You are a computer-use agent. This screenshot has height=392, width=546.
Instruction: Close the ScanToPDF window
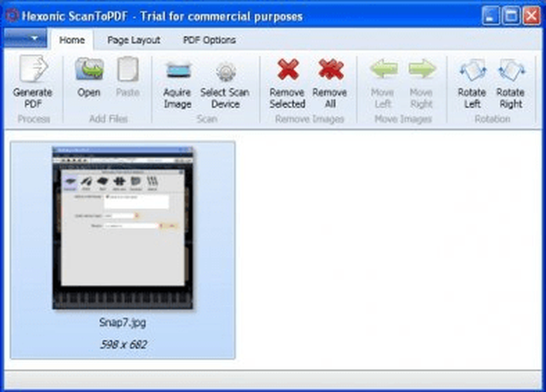[x=531, y=16]
